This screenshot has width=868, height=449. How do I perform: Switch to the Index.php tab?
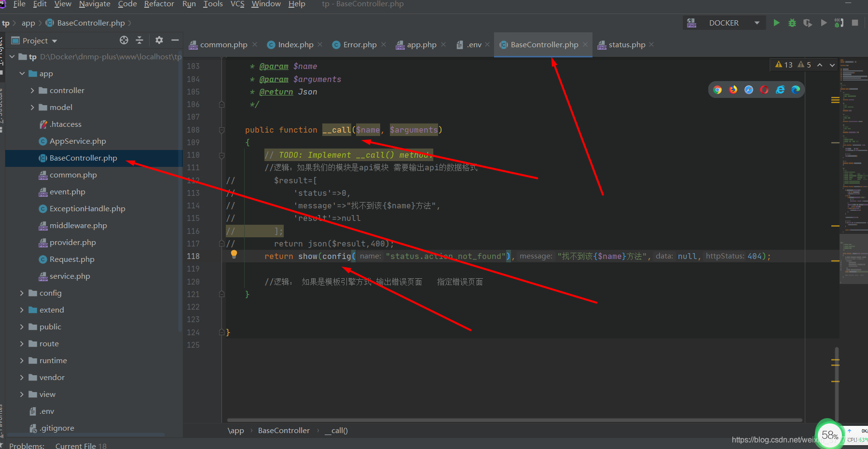coord(296,44)
